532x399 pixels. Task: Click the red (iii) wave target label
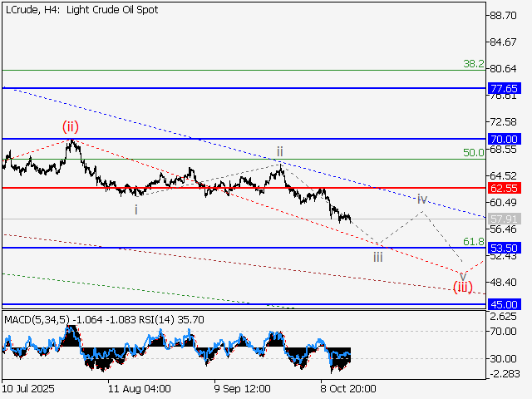[462, 287]
